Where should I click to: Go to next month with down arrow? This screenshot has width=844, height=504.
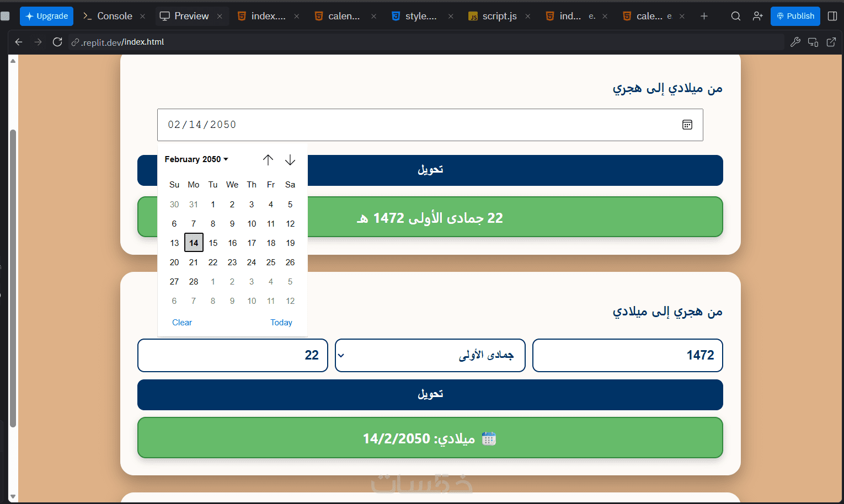click(x=290, y=160)
